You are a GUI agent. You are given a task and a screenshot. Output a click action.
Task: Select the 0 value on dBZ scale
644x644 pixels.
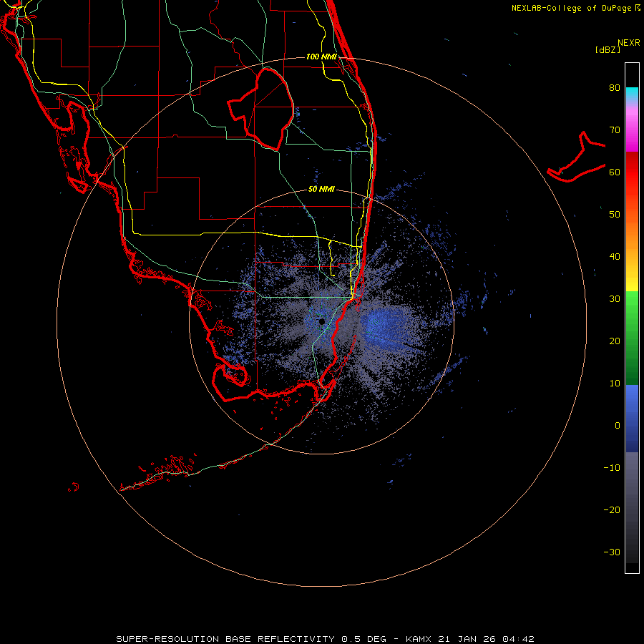tap(618, 426)
